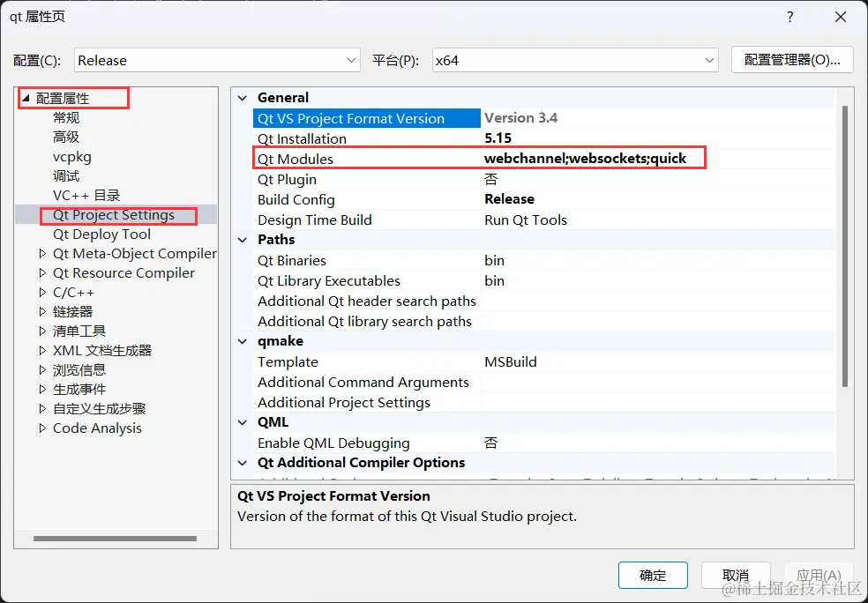Open the 平台(P) x64 dropdown
Screen dimensions: 868x603
tap(575, 60)
